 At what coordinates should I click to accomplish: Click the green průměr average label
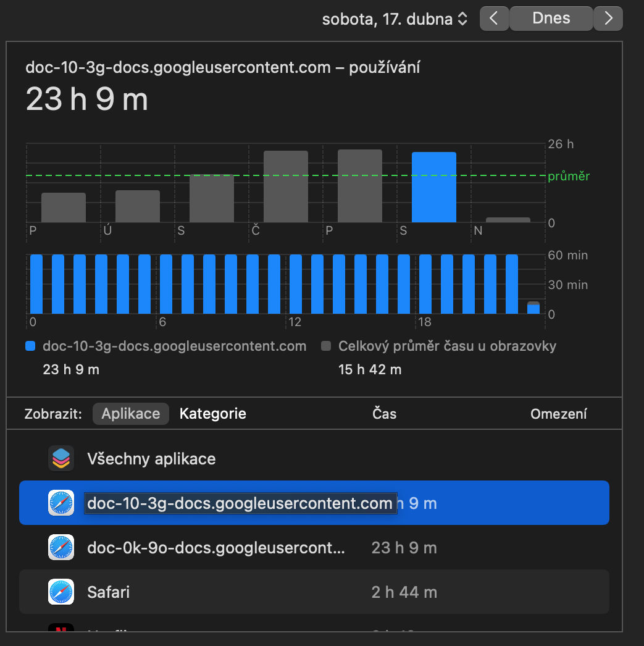[x=569, y=177]
